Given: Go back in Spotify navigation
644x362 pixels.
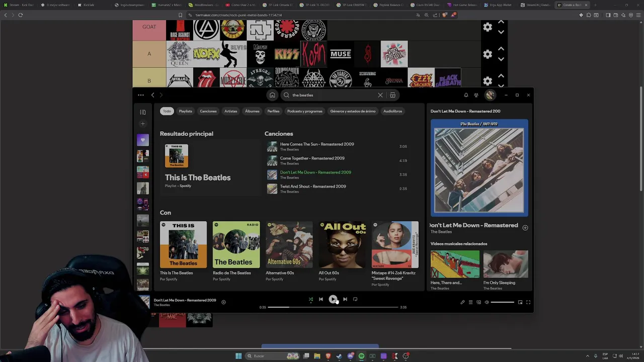Looking at the screenshot, I should 153,95.
